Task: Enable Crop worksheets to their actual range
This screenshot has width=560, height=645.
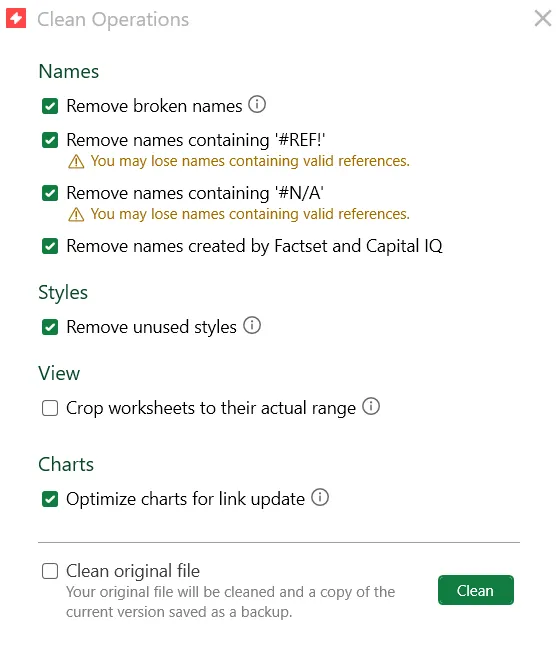Action: (x=50, y=408)
